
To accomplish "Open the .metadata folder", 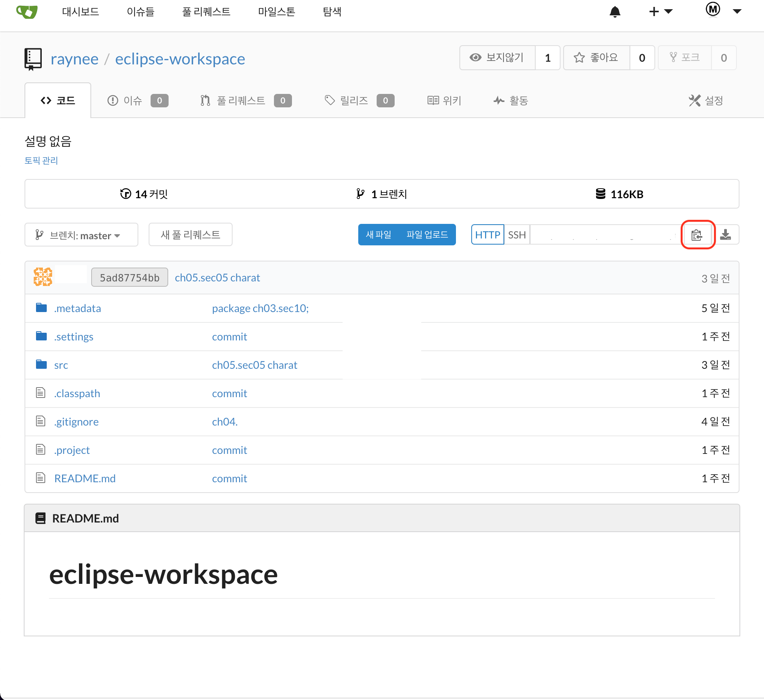I will [77, 308].
